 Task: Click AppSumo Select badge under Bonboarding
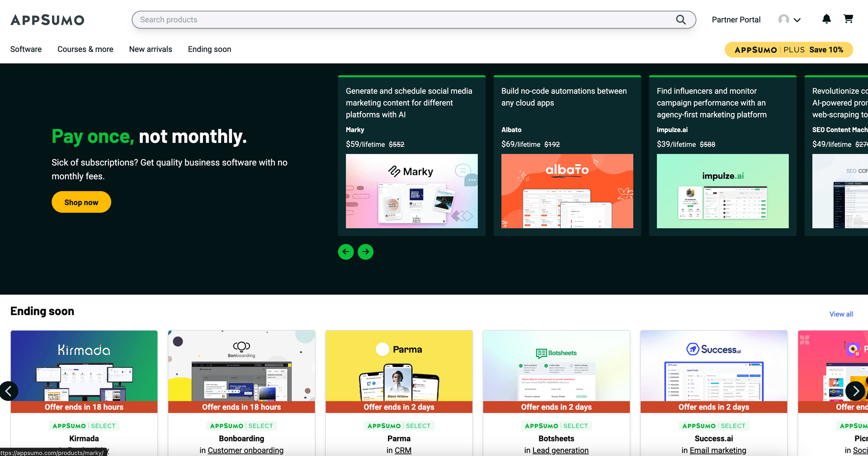pyautogui.click(x=241, y=426)
